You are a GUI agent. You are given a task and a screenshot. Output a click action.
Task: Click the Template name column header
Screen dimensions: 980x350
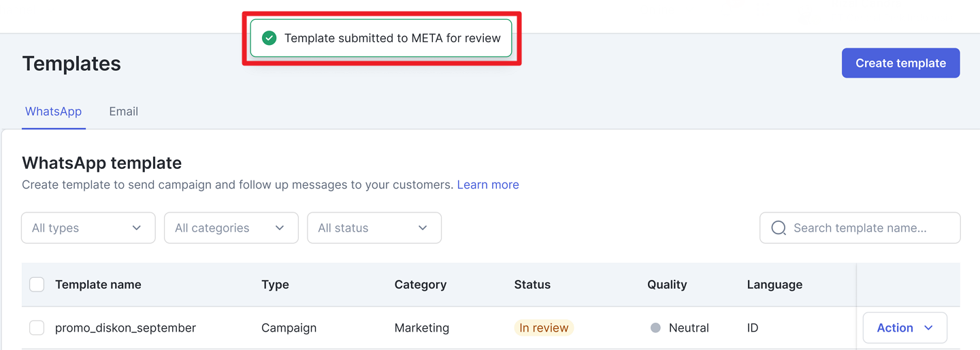pyautogui.click(x=99, y=285)
